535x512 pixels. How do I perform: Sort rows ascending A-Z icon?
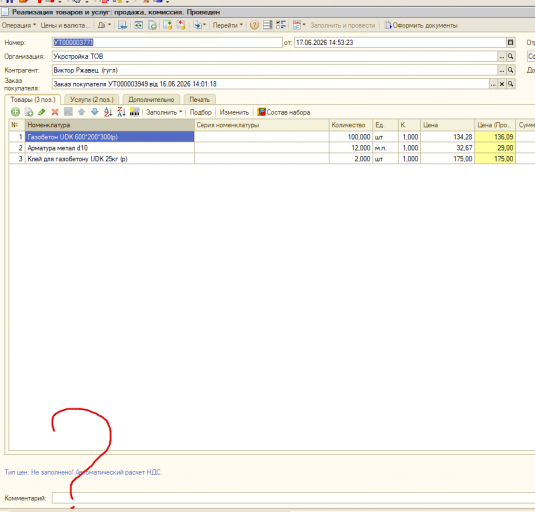pyautogui.click(x=108, y=112)
